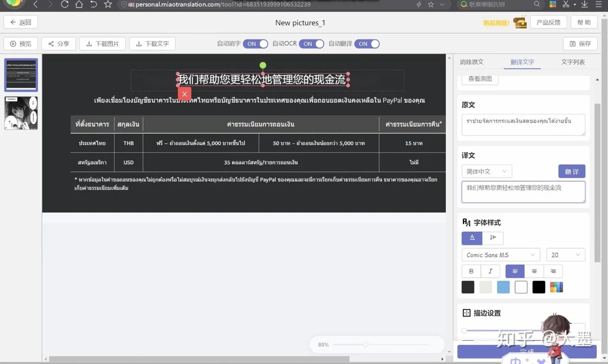Click the browser back arrow
This screenshot has height=364, width=608.
click(x=36, y=4)
